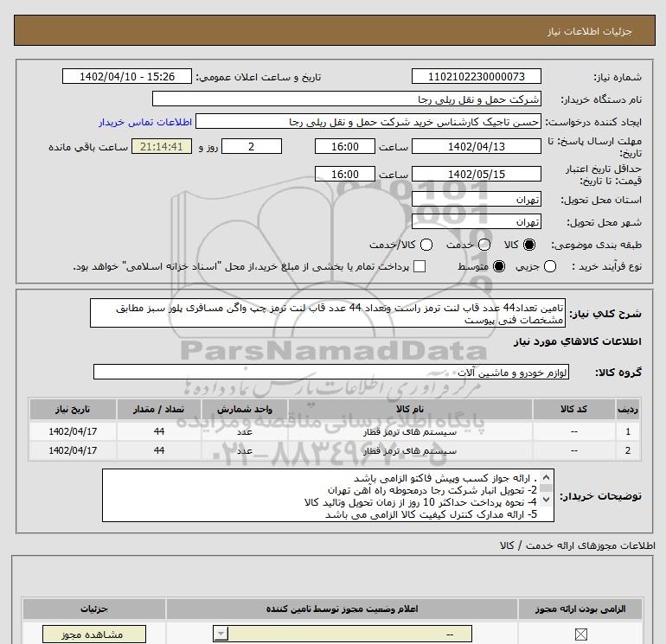Click the ردیف column header

pyautogui.click(x=628, y=409)
